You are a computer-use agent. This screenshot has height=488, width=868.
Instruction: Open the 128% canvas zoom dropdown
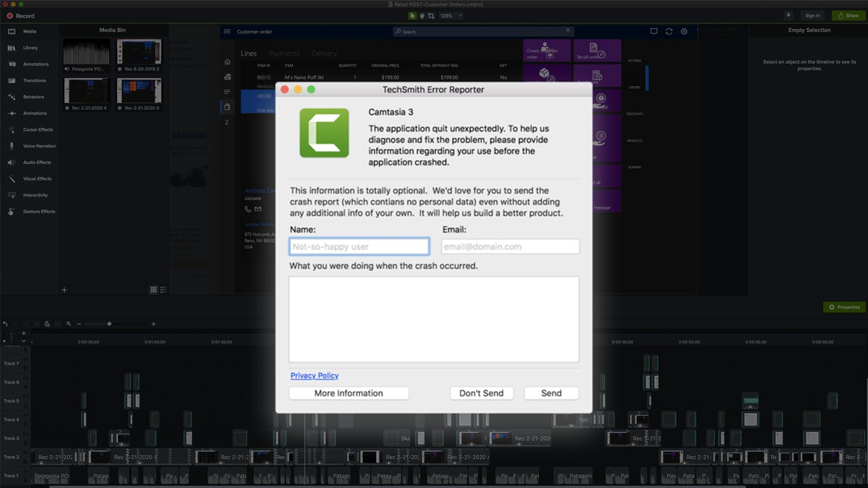450,16
